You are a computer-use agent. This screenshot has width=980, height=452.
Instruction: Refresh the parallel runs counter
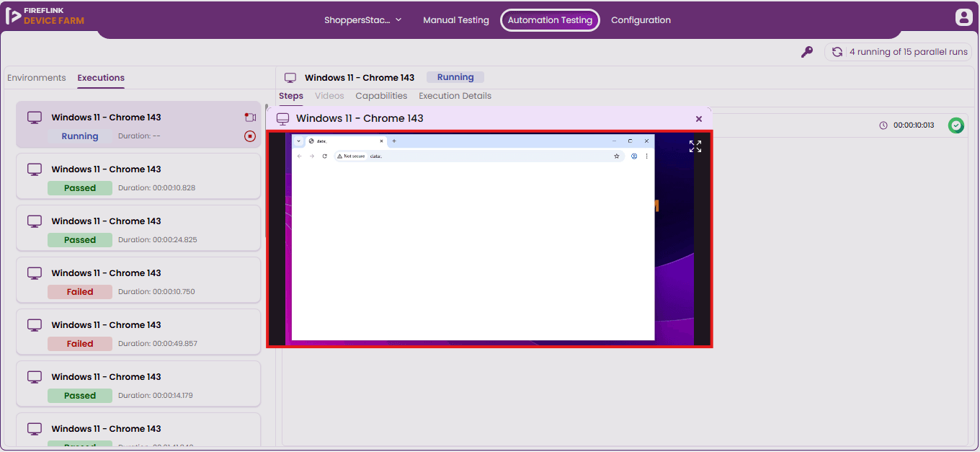837,52
